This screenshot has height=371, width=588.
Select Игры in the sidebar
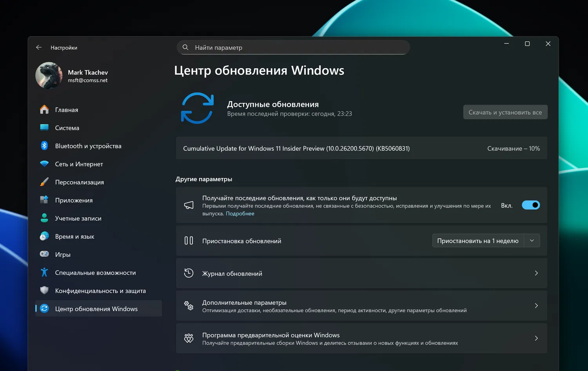(x=98, y=254)
